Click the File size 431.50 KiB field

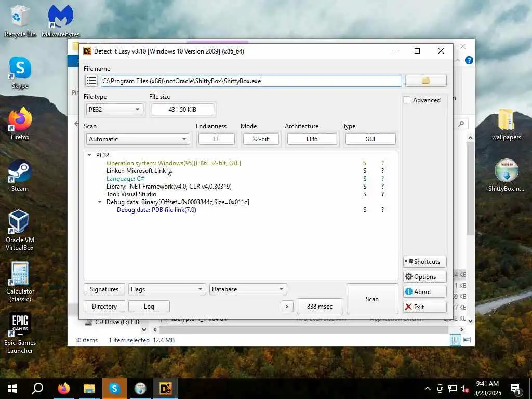[x=182, y=109]
